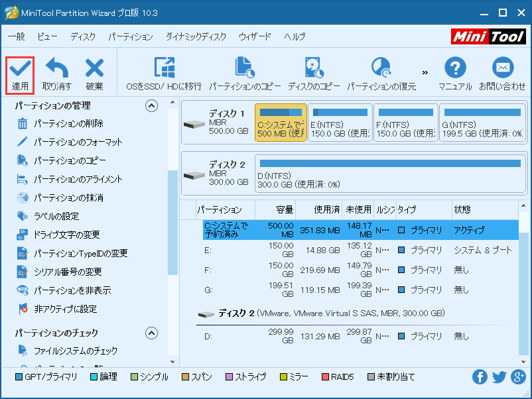Open the 一般 menu
This screenshot has width=532, height=399.
16,36
